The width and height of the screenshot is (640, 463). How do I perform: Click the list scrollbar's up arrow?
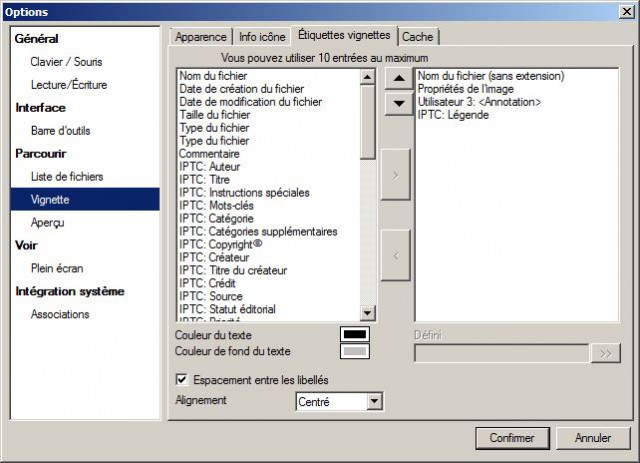coord(367,77)
